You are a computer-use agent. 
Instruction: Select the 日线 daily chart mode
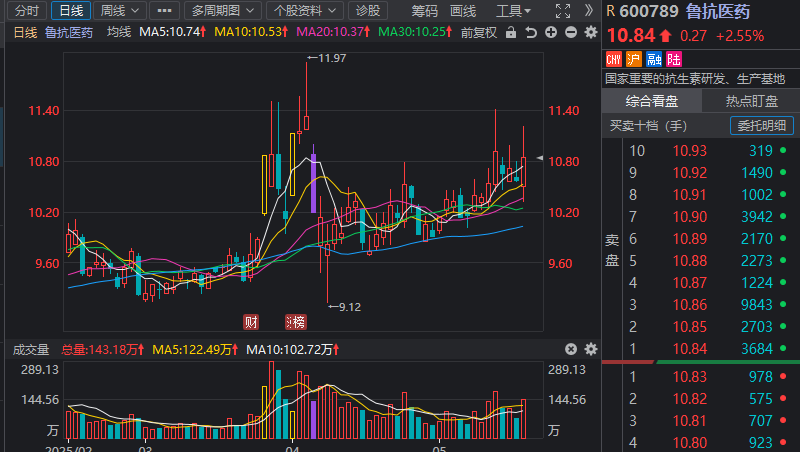(71, 11)
